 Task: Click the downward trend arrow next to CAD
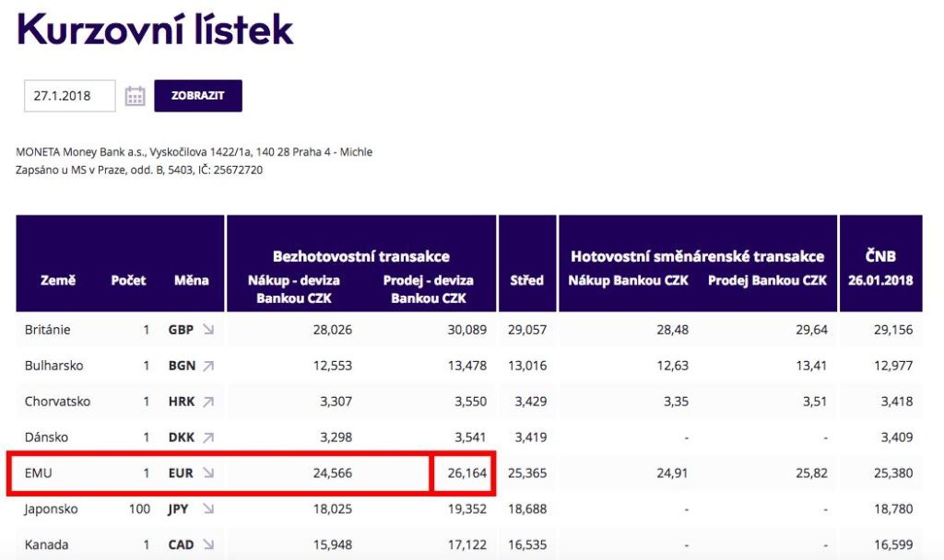pos(209,544)
